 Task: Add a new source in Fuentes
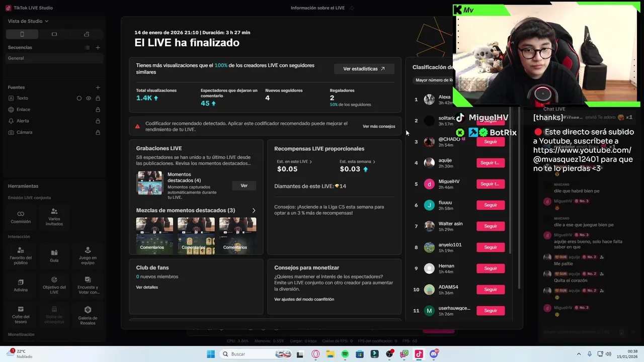click(x=98, y=87)
